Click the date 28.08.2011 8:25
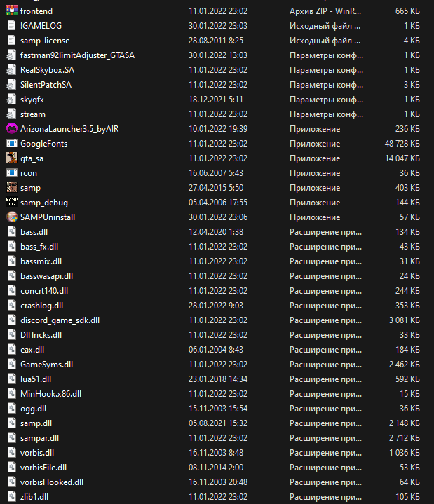Screen dimensions: 434x504 (x=216, y=41)
